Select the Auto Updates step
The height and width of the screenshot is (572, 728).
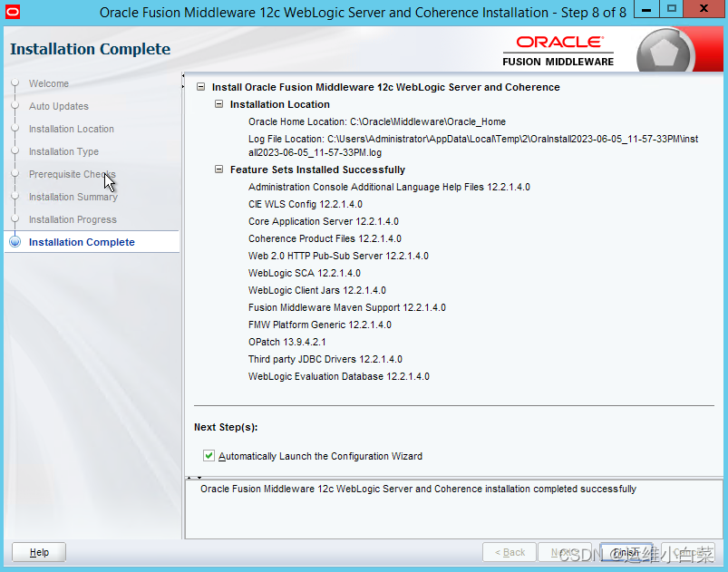[x=59, y=106]
